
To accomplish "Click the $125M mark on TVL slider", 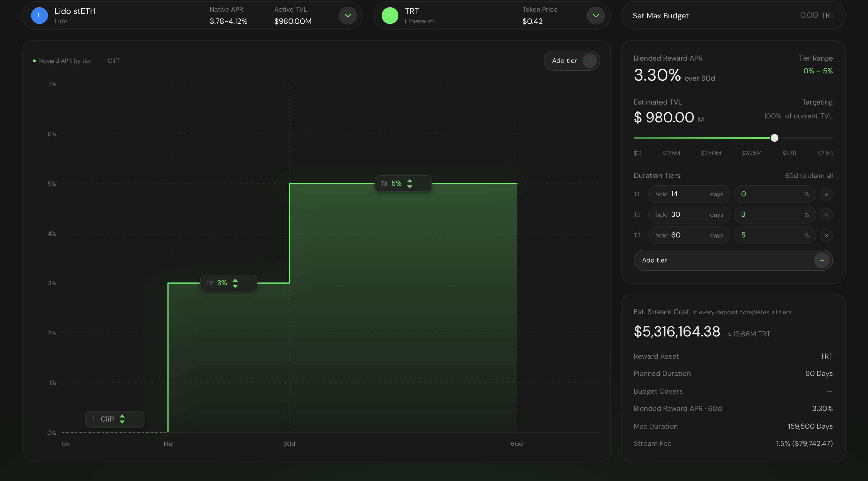I will click(671, 153).
